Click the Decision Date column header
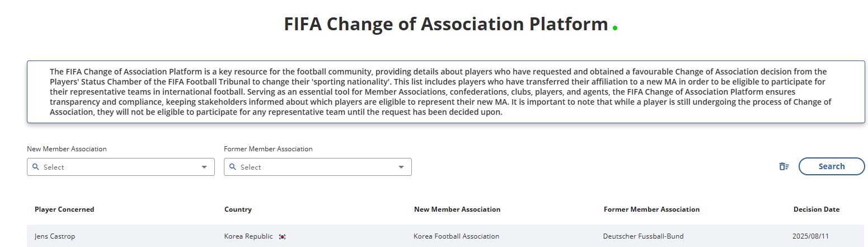 pyautogui.click(x=816, y=209)
